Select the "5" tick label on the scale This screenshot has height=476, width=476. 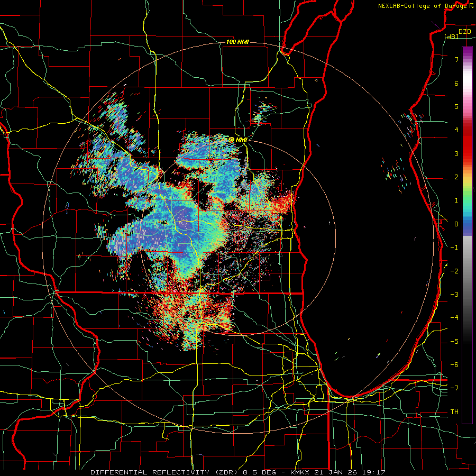[456, 106]
